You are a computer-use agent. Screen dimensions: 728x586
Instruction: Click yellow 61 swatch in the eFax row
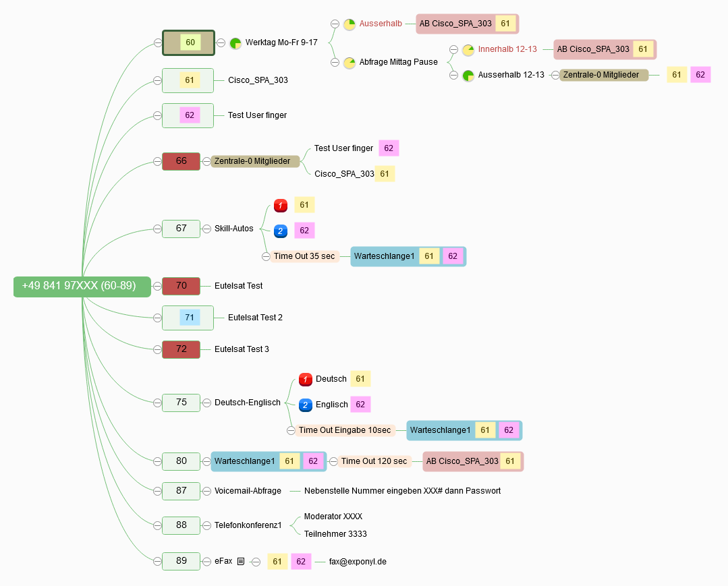click(277, 562)
